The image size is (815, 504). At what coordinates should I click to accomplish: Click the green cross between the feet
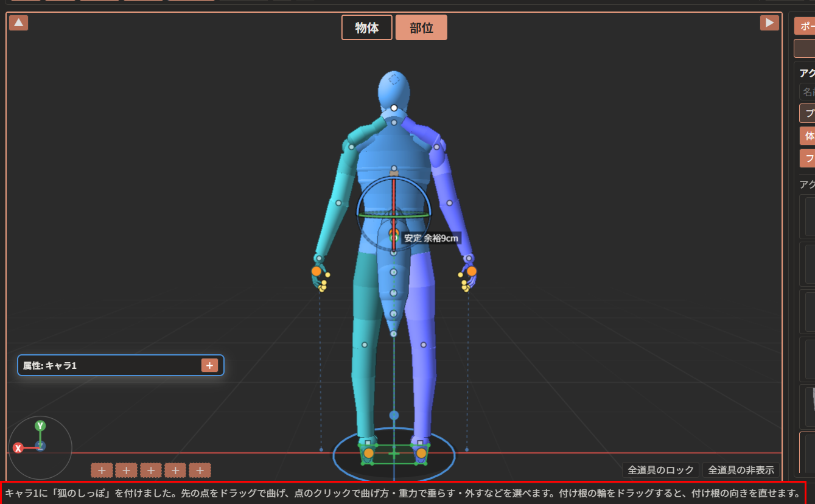tap(394, 453)
